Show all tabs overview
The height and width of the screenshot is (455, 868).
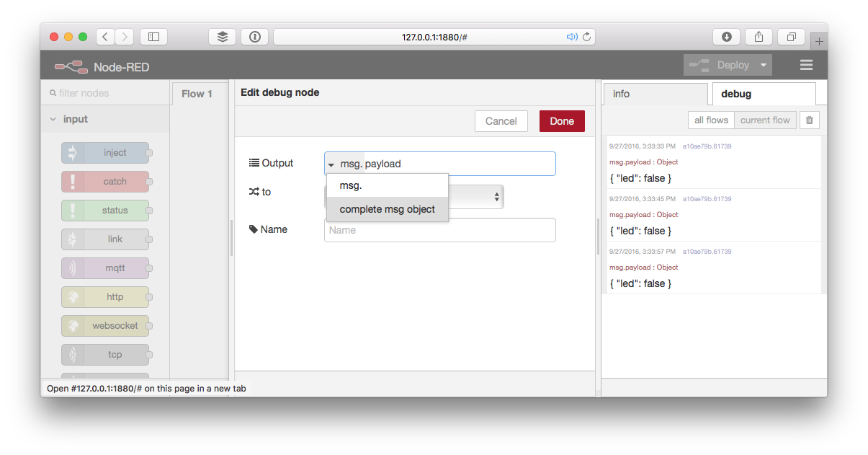(792, 37)
